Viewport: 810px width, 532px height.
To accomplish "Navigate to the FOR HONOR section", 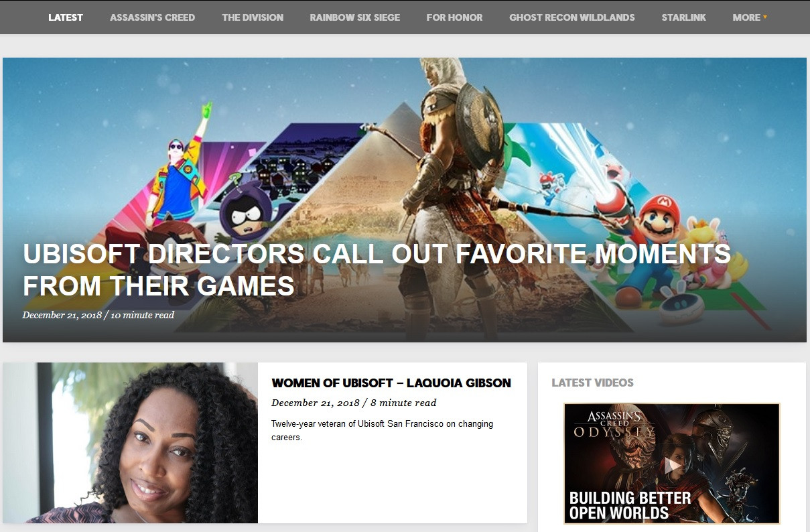I will pyautogui.click(x=454, y=17).
